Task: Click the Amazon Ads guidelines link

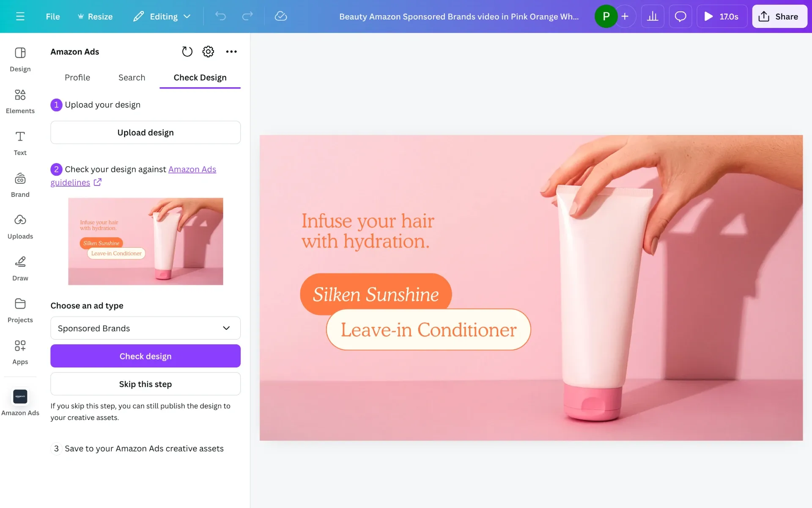Action: click(x=133, y=175)
